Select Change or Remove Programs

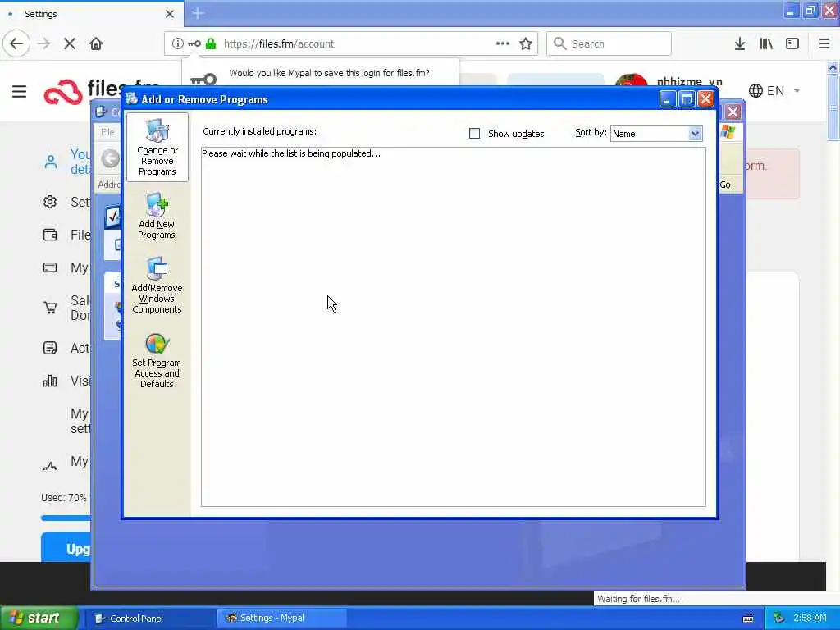(157, 148)
